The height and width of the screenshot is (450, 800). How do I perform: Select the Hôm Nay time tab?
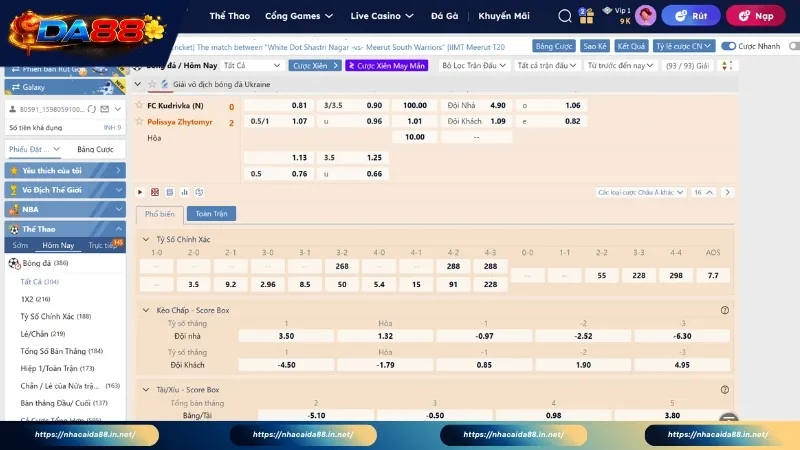click(x=58, y=245)
